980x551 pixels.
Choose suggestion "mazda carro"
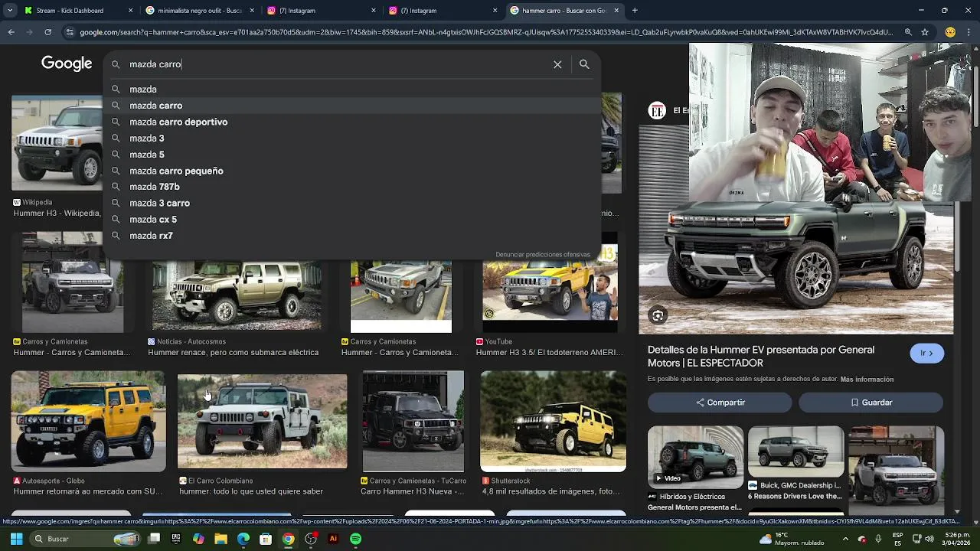coord(352,106)
